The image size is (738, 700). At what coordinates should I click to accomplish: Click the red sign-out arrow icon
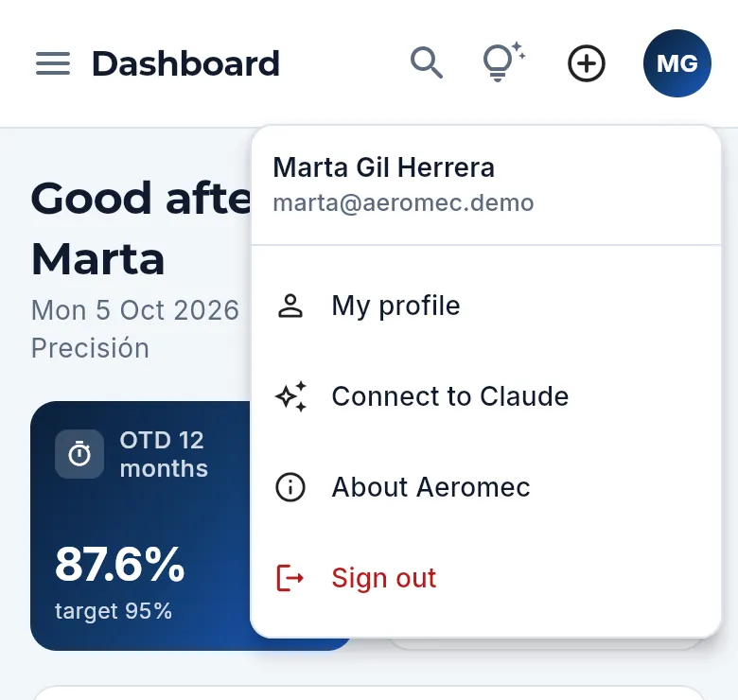point(290,577)
